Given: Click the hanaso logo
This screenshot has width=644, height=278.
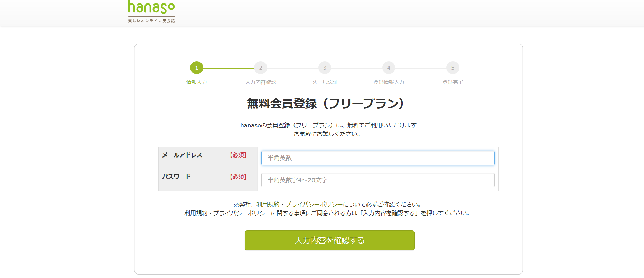Looking at the screenshot, I should coord(151,11).
